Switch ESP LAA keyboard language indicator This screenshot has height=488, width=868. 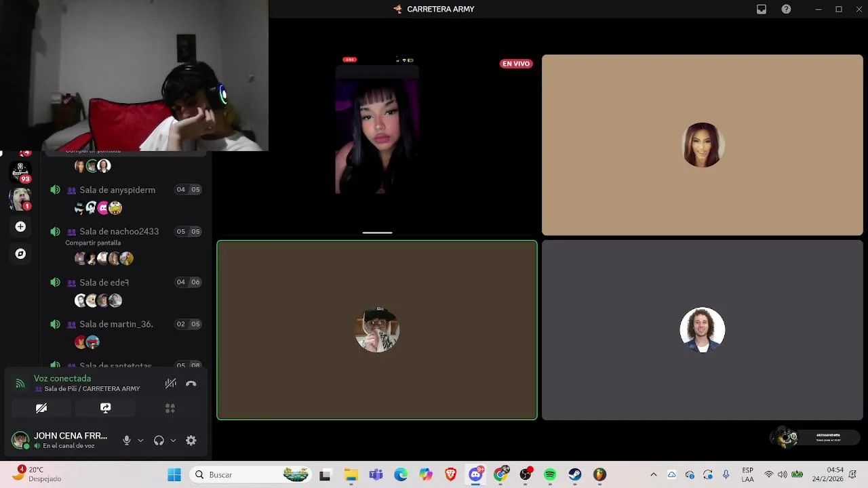(x=747, y=474)
